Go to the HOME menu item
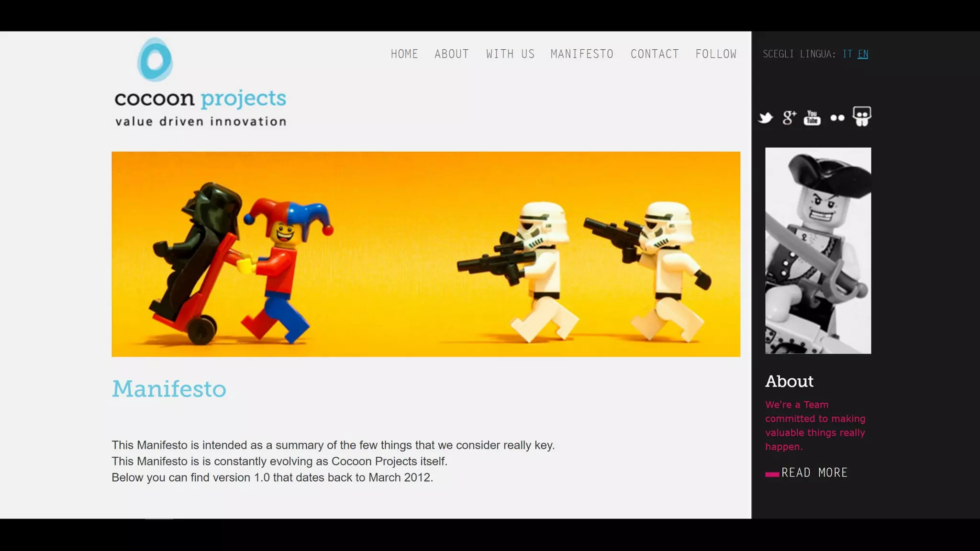This screenshot has height=551, width=980. [404, 54]
